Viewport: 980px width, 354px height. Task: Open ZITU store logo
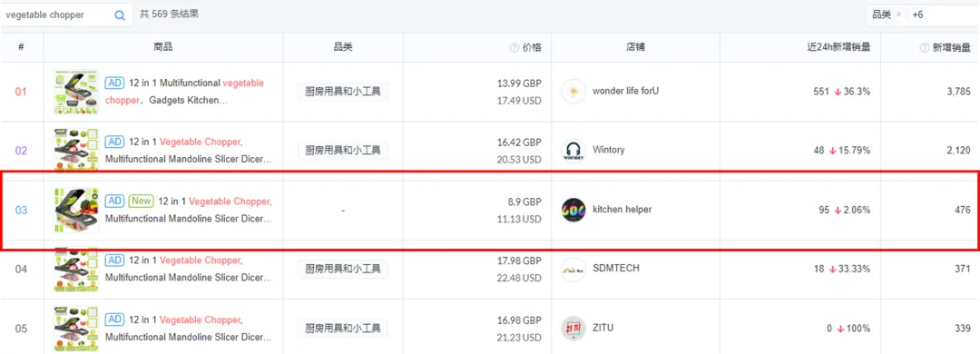[x=573, y=329]
